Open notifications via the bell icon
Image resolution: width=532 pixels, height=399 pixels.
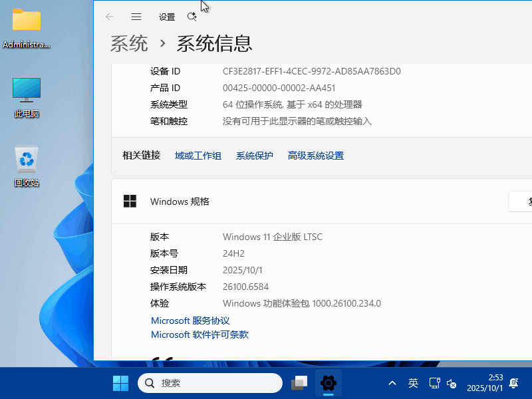tap(513, 383)
